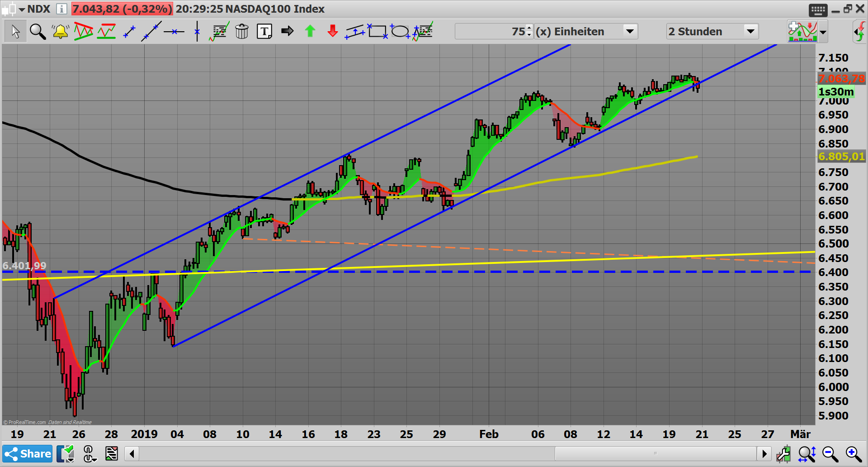Select the ellipse drawing tool
868x467 pixels.
(x=400, y=31)
